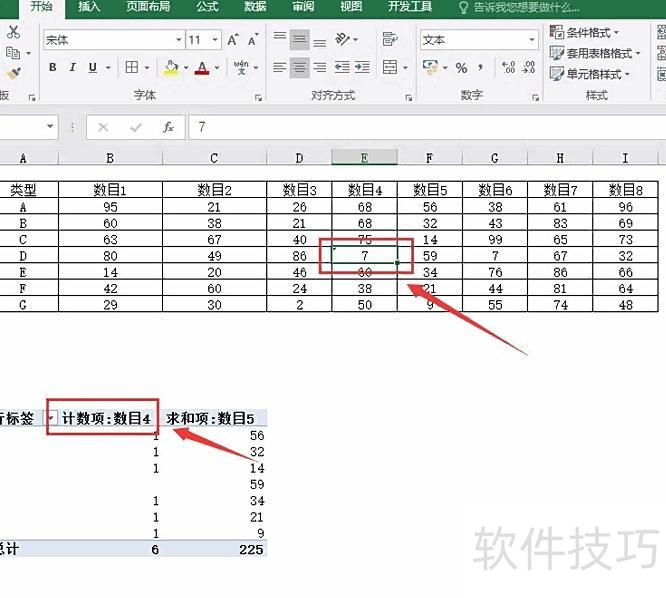Toggle Italic formatting

click(73, 67)
